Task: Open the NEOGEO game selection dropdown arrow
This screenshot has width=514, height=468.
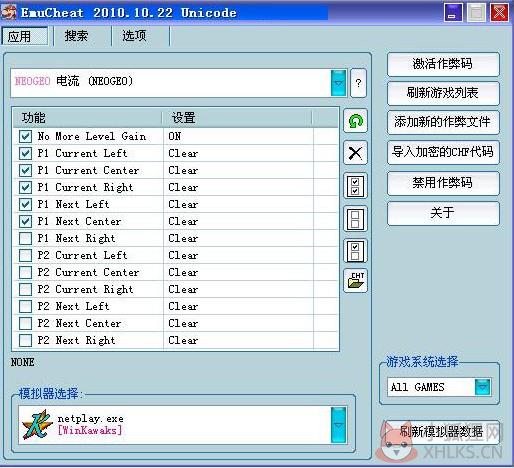Action: (x=338, y=83)
